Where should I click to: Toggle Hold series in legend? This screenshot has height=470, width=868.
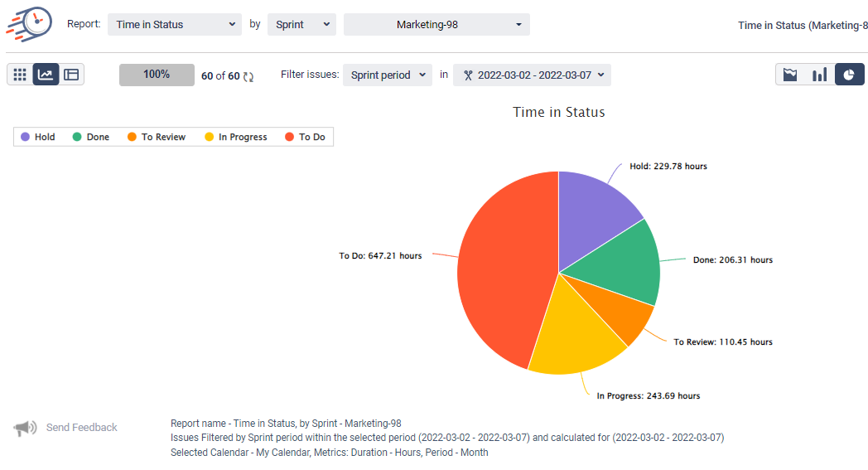[x=37, y=137]
